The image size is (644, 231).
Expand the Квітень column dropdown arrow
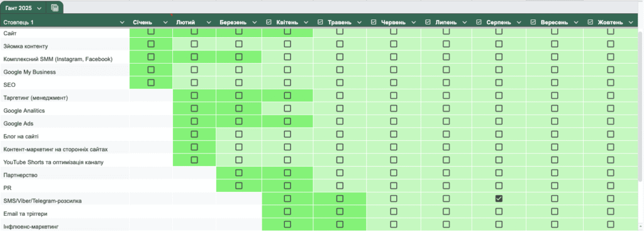pyautogui.click(x=306, y=22)
